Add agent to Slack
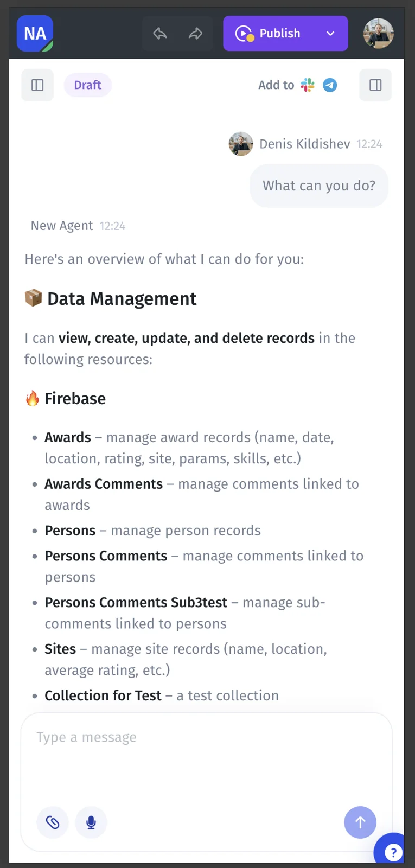The image size is (415, 868). point(308,85)
